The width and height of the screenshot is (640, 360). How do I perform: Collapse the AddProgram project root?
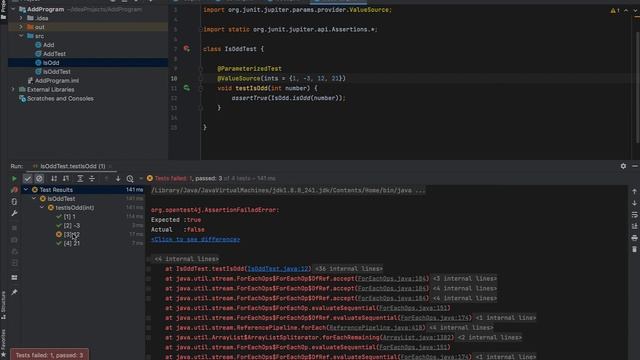coord(13,9)
